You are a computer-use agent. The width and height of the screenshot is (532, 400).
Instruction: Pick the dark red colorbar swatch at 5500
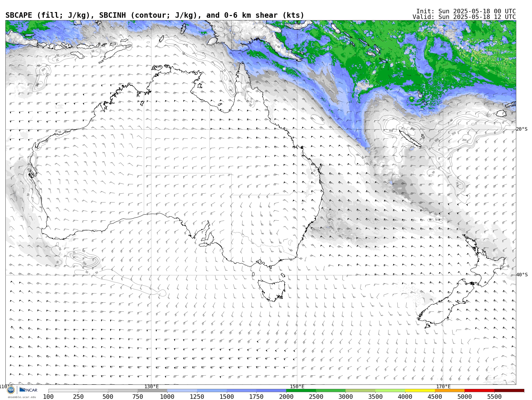(509, 391)
